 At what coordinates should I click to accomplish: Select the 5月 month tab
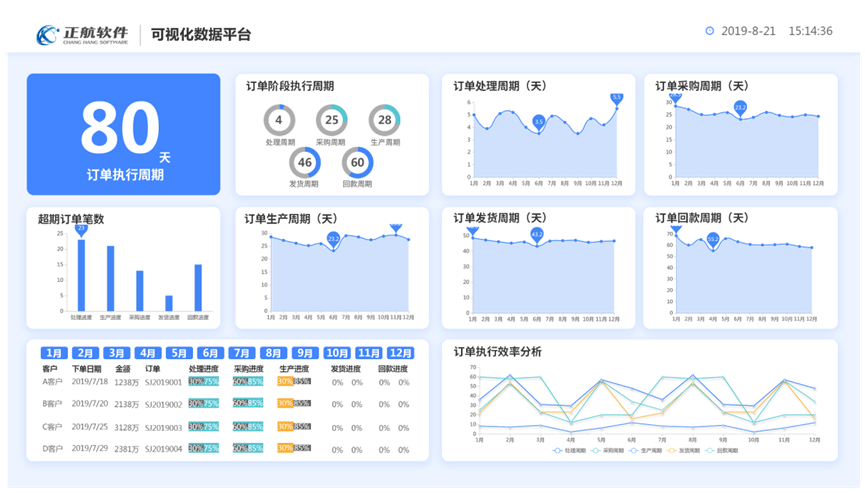tap(179, 353)
